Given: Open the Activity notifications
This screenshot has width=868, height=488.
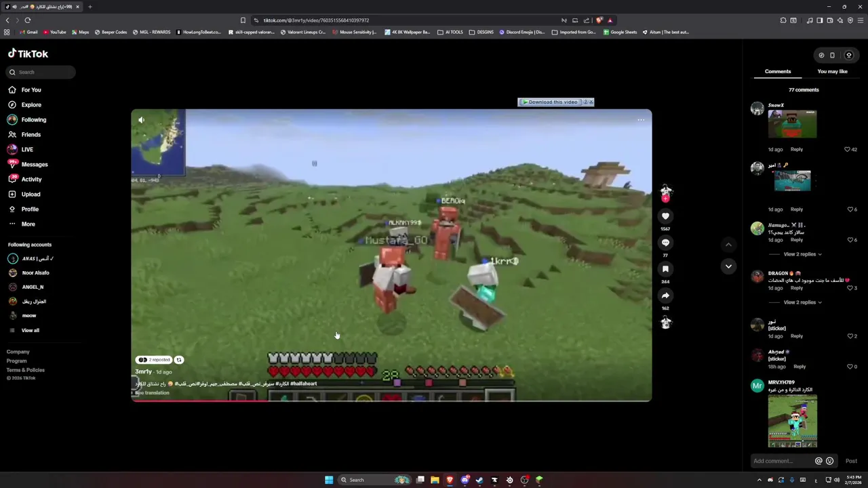Looking at the screenshot, I should [31, 180].
